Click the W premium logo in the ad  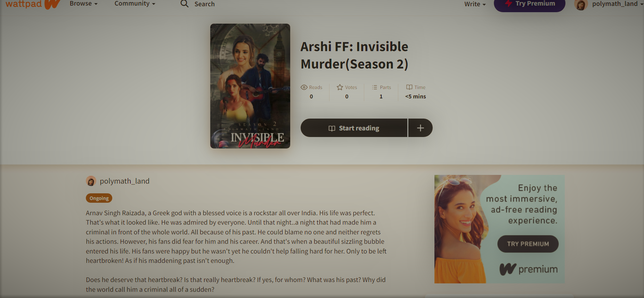(x=528, y=269)
